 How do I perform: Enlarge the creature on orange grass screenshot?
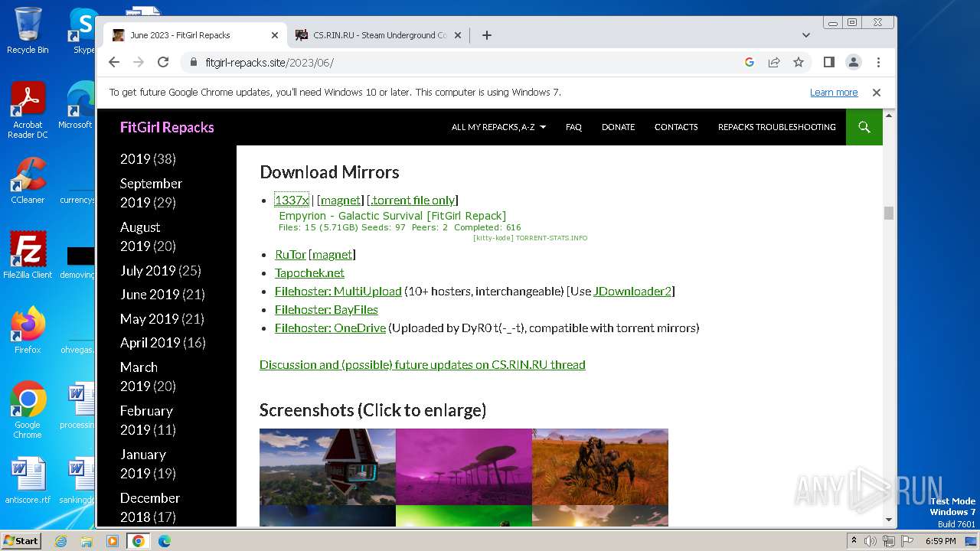[600, 467]
